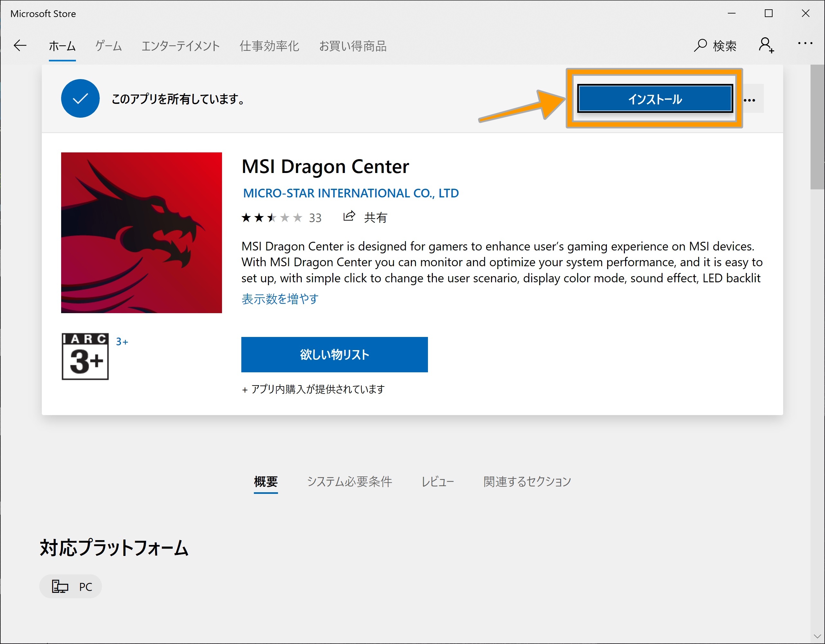
Task: Click the star rating row
Action: (272, 218)
